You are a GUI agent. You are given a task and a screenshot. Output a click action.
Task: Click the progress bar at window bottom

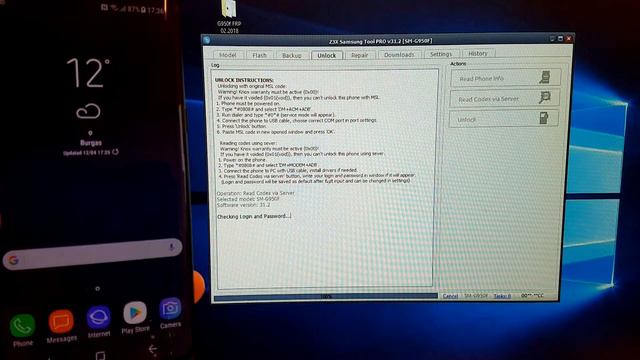(325, 297)
